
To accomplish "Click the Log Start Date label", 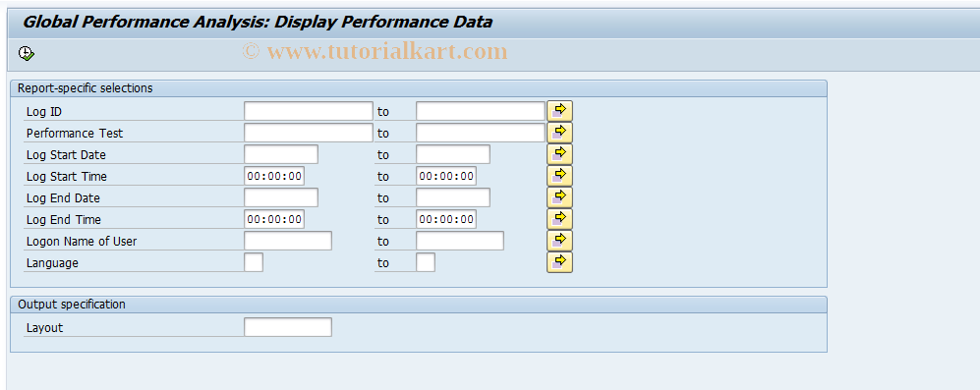I will (x=66, y=155).
